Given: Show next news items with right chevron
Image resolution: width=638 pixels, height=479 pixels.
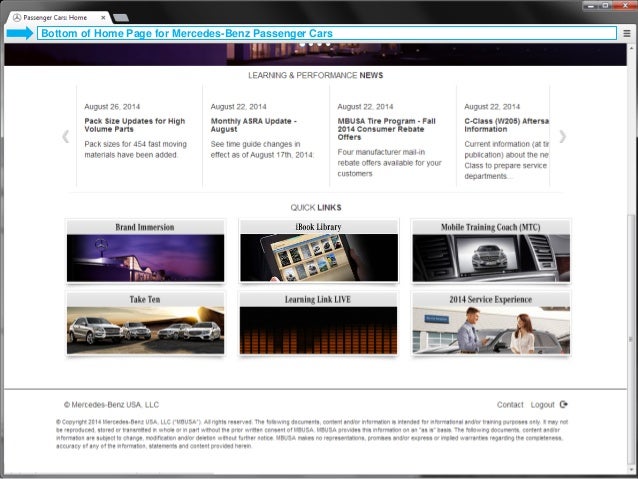Looking at the screenshot, I should [x=562, y=137].
